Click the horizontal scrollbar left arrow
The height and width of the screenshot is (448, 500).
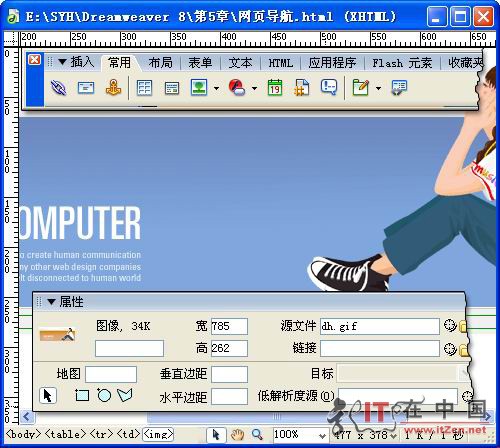[x=27, y=417]
